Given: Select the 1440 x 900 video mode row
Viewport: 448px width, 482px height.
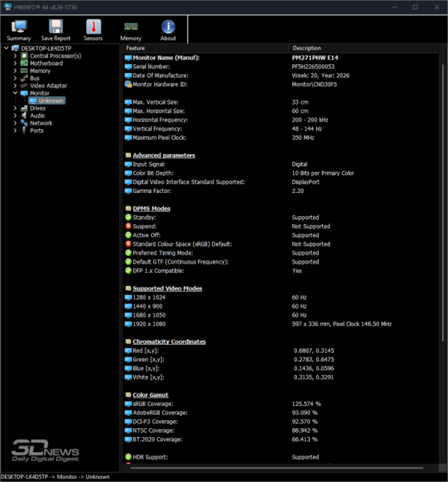Looking at the screenshot, I should (281, 306).
